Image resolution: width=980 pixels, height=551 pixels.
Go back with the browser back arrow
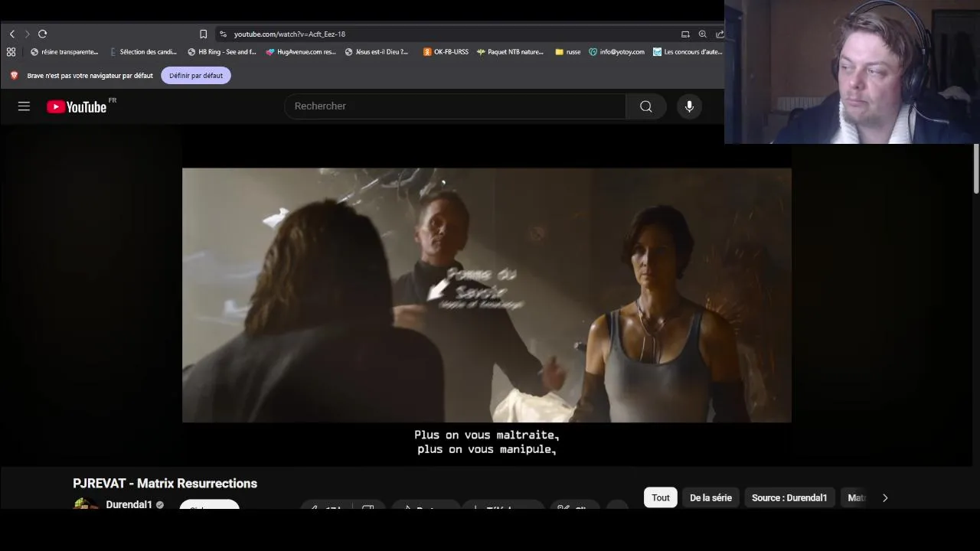pos(12,34)
